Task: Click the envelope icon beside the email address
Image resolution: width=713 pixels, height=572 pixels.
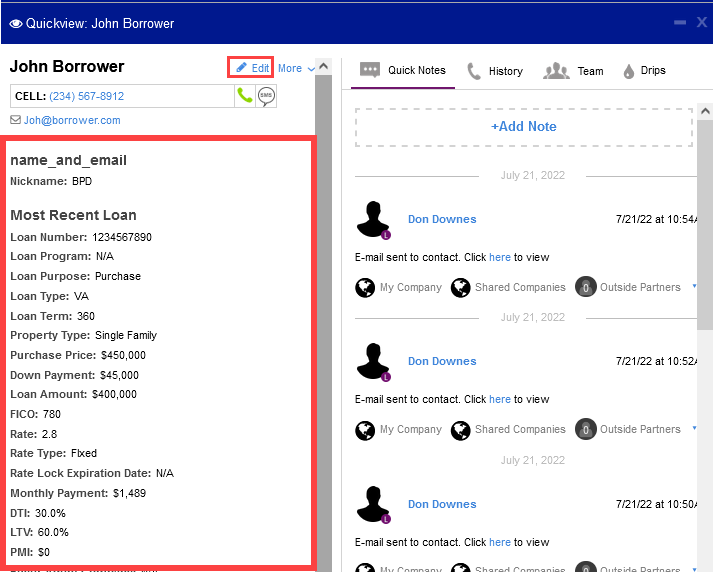Action: click(15, 120)
